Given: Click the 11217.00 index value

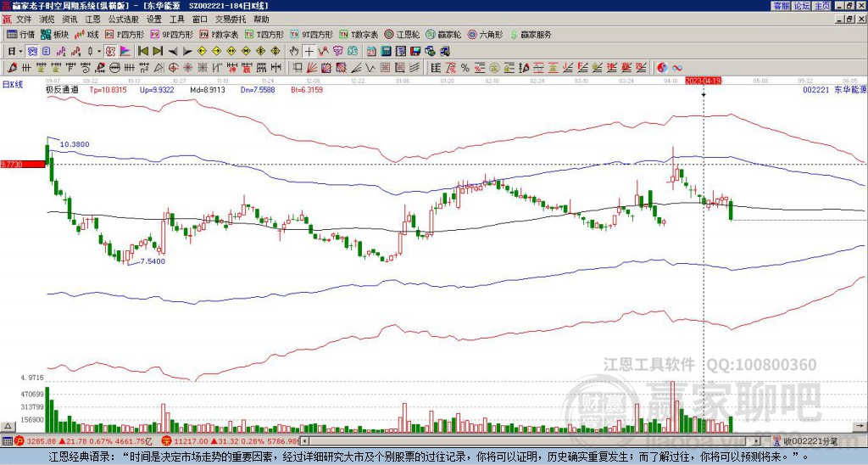Looking at the screenshot, I should click(x=192, y=441).
